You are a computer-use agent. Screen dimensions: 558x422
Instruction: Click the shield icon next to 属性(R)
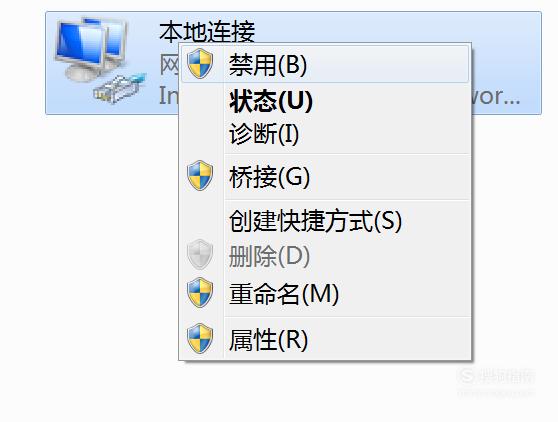[200, 338]
